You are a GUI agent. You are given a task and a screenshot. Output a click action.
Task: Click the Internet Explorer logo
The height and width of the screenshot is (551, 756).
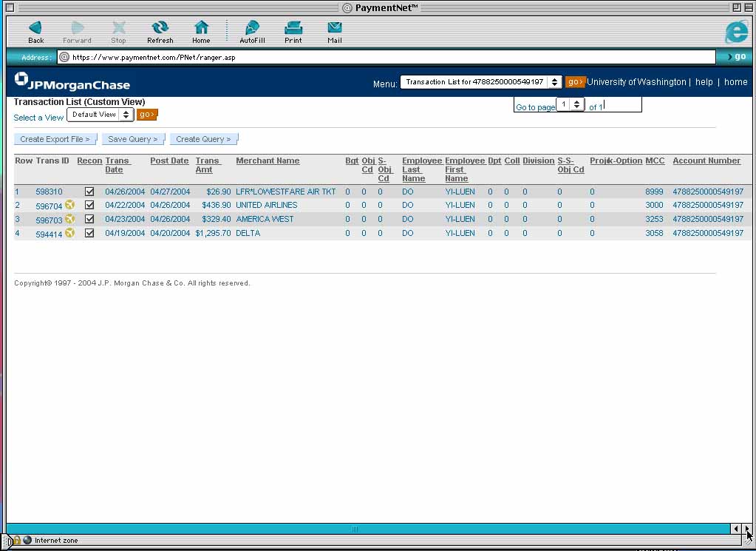point(737,33)
